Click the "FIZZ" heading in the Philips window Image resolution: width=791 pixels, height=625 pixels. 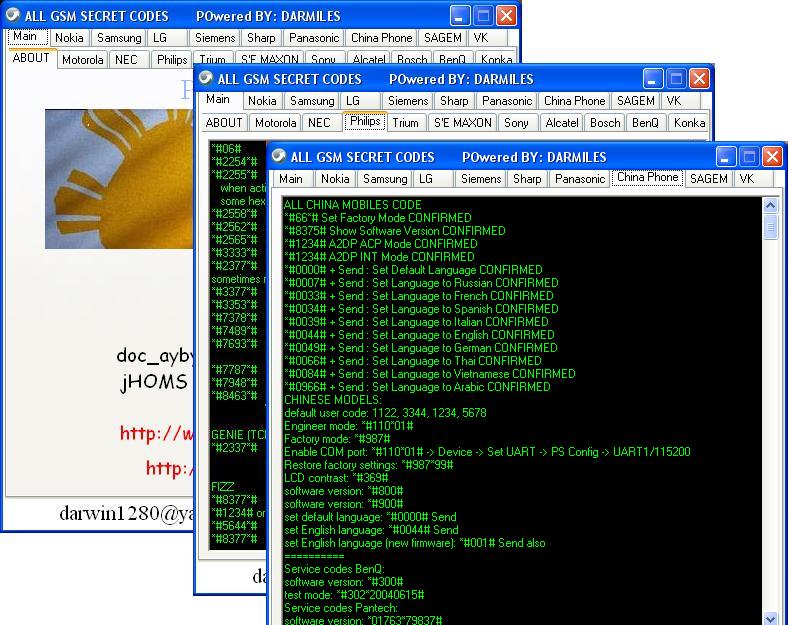(x=222, y=487)
